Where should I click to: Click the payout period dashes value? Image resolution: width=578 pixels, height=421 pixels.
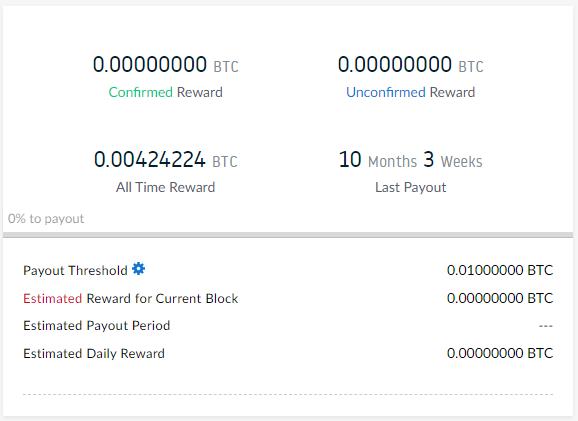pyautogui.click(x=546, y=326)
